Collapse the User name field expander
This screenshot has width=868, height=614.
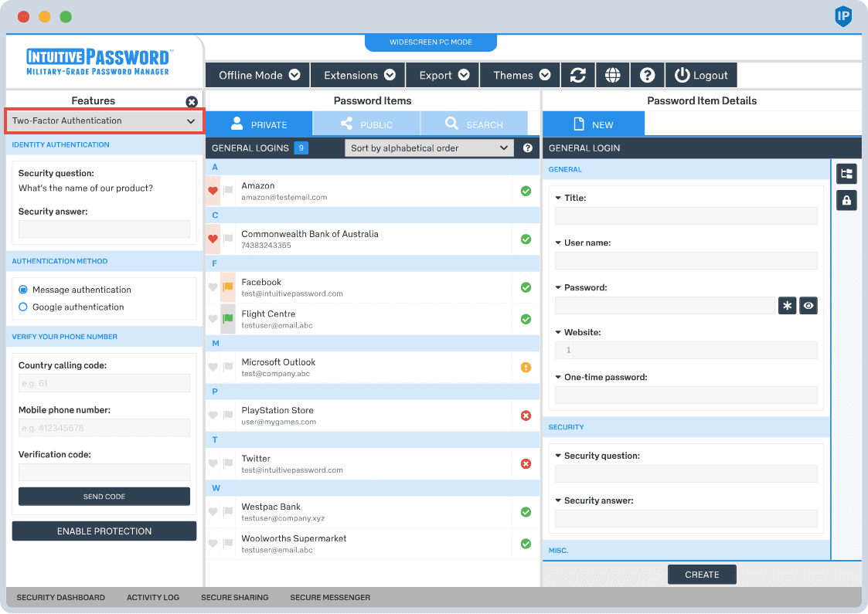[x=558, y=243]
